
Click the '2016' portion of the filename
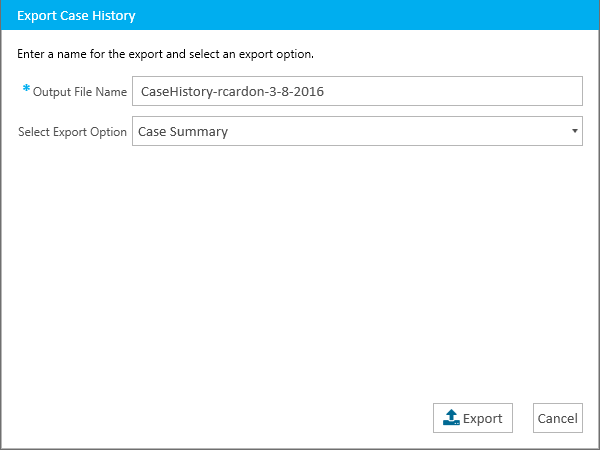coord(309,91)
